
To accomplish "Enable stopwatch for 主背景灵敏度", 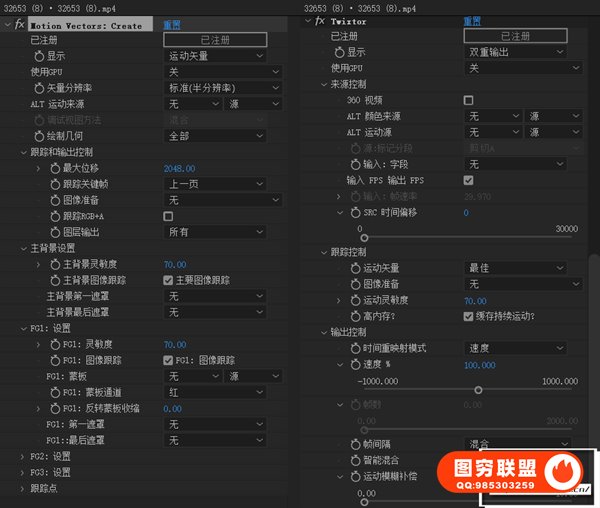I will coord(54,265).
